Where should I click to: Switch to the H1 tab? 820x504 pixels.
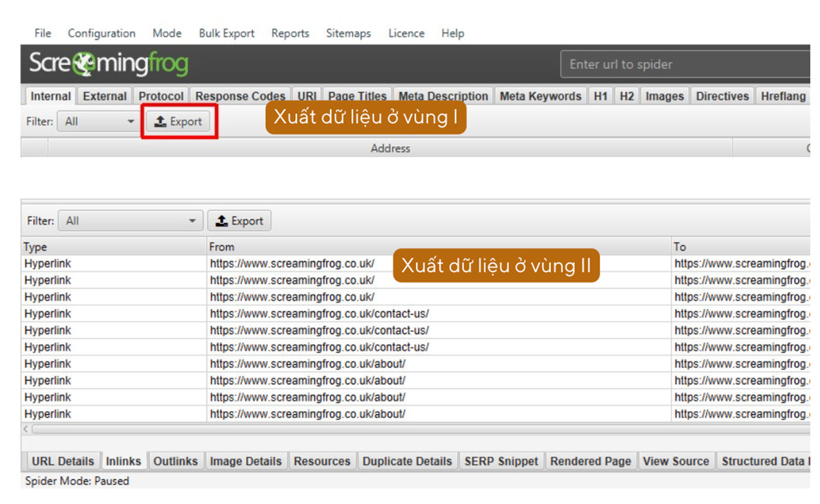point(601,96)
